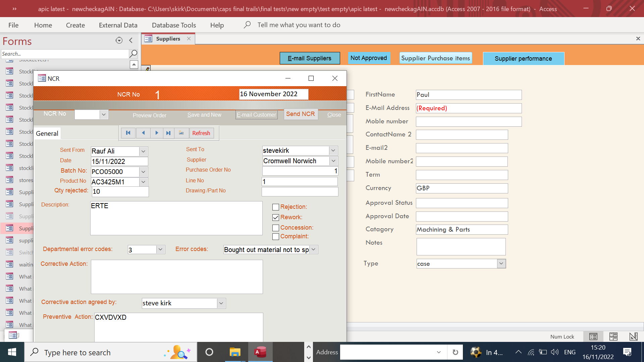Go to previous record arrow
The image size is (644, 362).
pos(143,133)
